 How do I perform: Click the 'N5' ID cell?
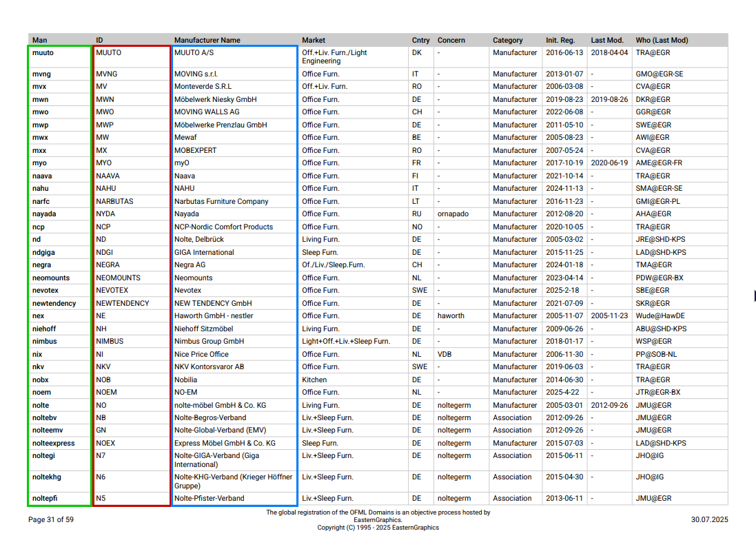pos(101,499)
